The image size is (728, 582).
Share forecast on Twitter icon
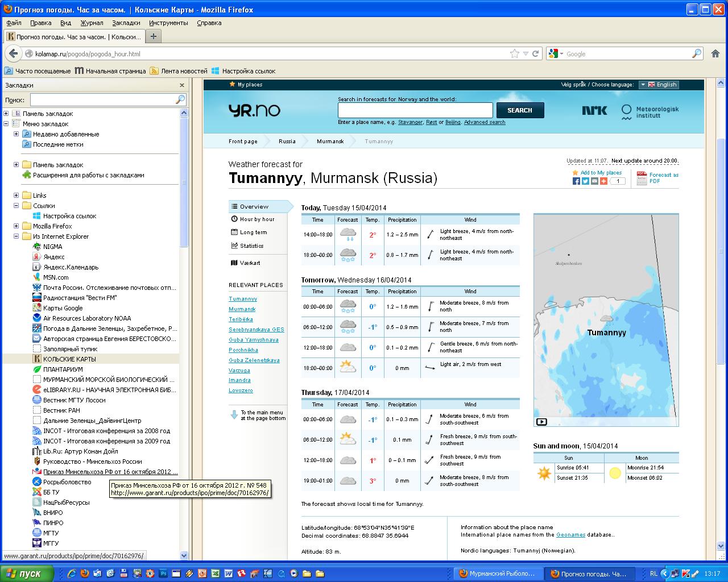click(x=585, y=181)
